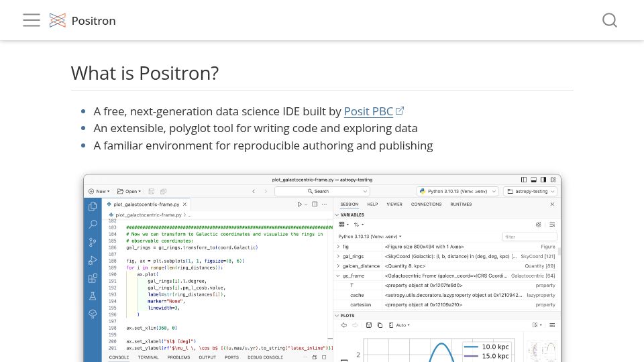Open the Python session selector in Variables pane
The height and width of the screenshot is (362, 644).
pyautogui.click(x=370, y=237)
